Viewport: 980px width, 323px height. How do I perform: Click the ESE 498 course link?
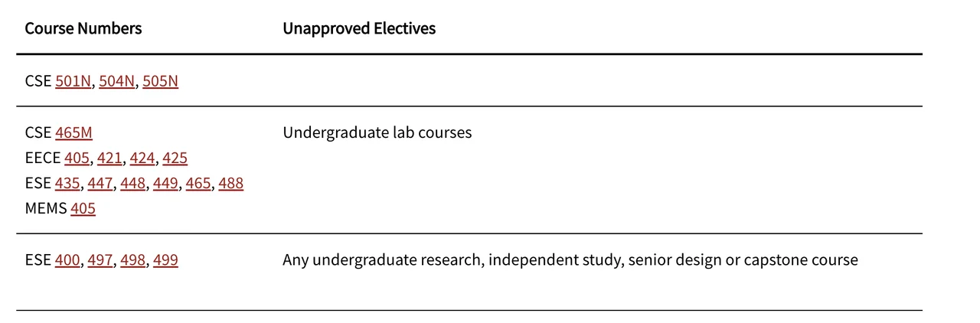(132, 259)
